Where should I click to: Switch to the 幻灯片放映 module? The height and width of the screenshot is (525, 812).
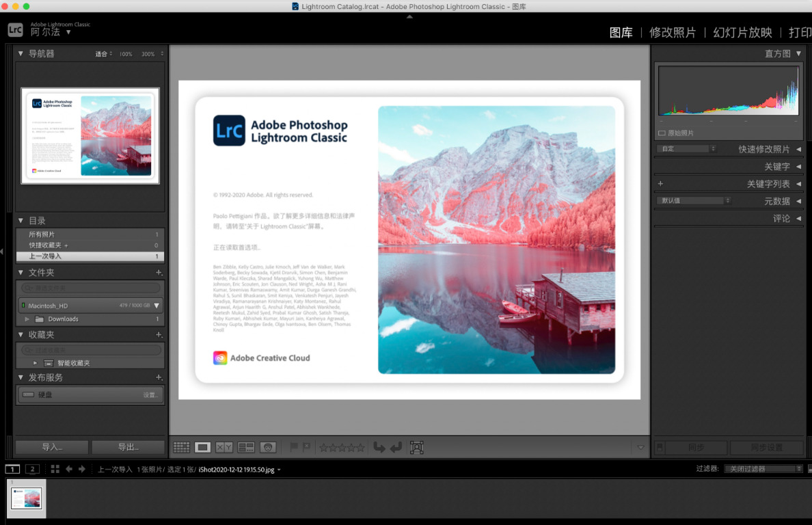click(742, 33)
